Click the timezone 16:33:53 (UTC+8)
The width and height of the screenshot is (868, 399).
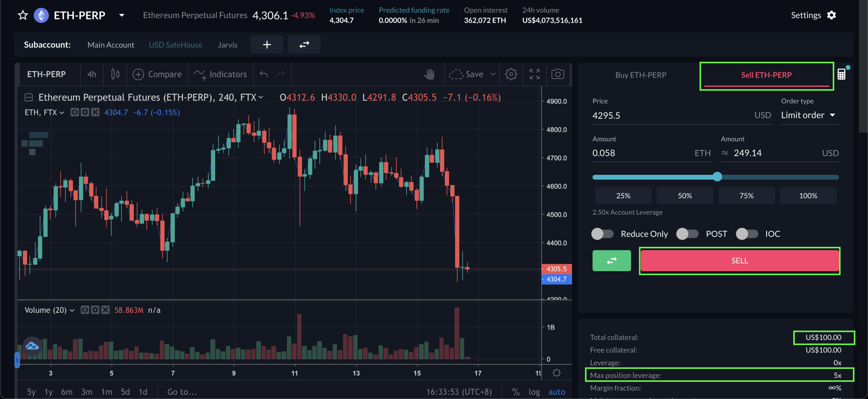pyautogui.click(x=459, y=392)
